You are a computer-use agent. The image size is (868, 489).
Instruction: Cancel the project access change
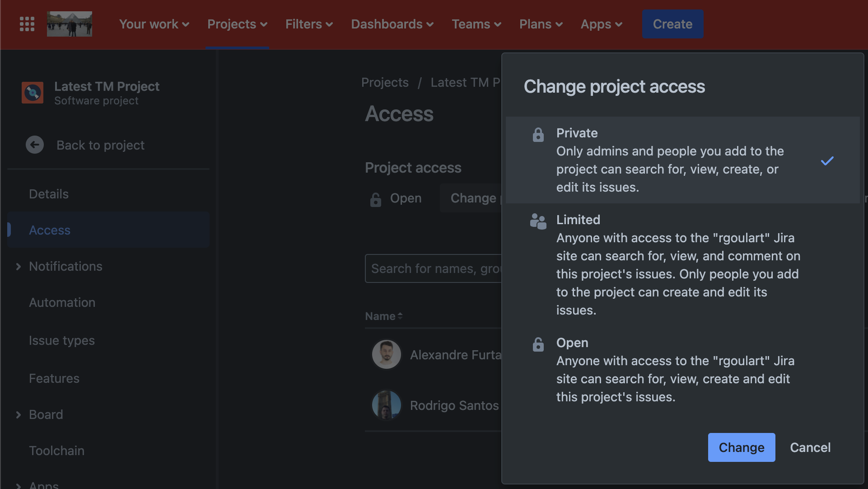(x=810, y=447)
